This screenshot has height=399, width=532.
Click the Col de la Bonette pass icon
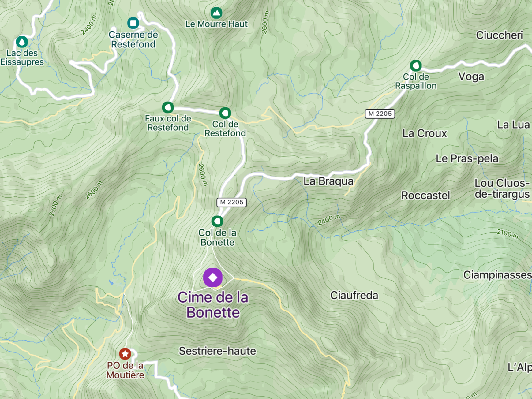click(217, 221)
